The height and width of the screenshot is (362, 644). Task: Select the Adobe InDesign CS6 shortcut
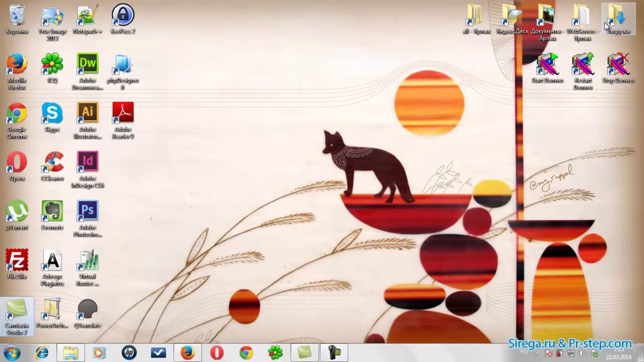tap(88, 170)
